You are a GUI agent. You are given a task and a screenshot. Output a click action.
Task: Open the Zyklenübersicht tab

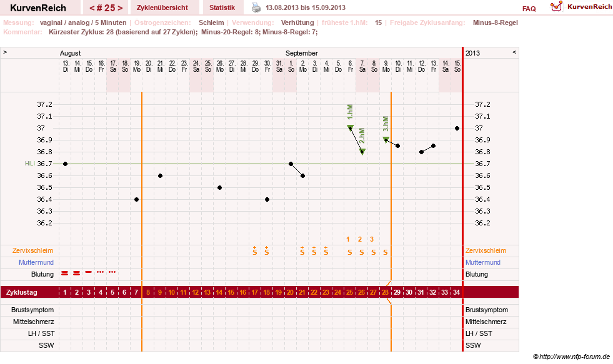click(162, 7)
